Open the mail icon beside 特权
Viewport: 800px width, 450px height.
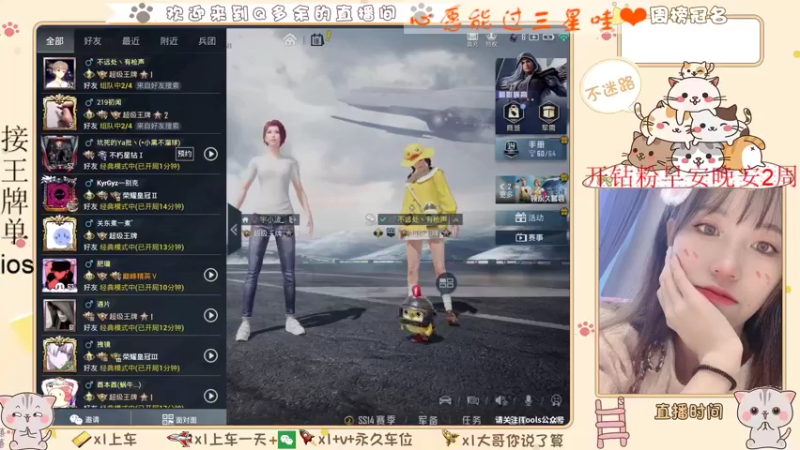pyautogui.click(x=472, y=39)
